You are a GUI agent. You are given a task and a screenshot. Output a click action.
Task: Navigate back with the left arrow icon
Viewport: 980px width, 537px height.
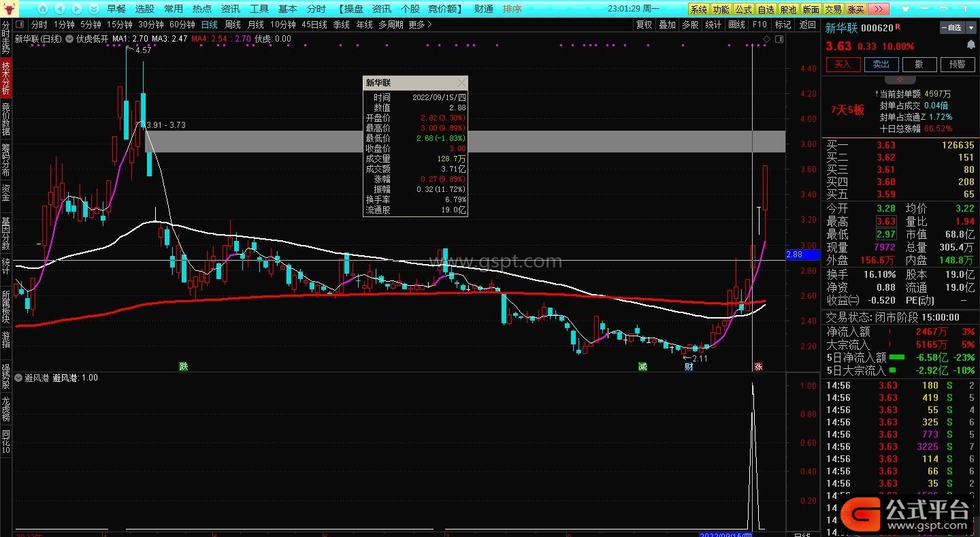tap(60, 9)
